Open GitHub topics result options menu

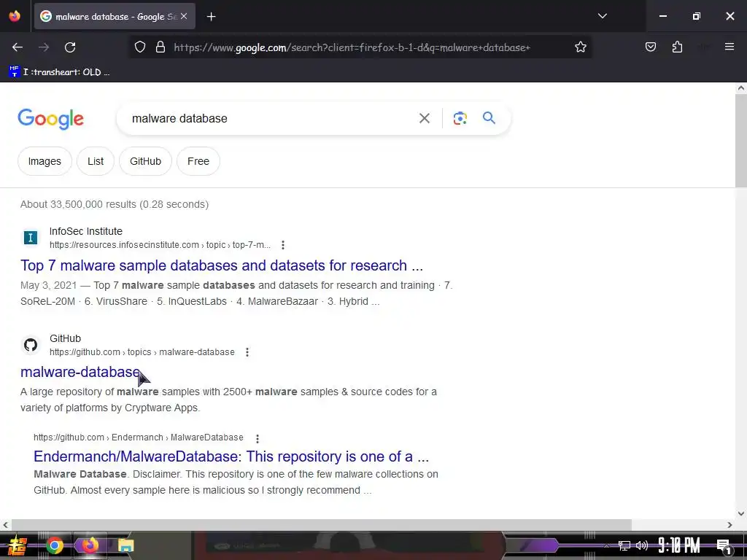click(247, 352)
